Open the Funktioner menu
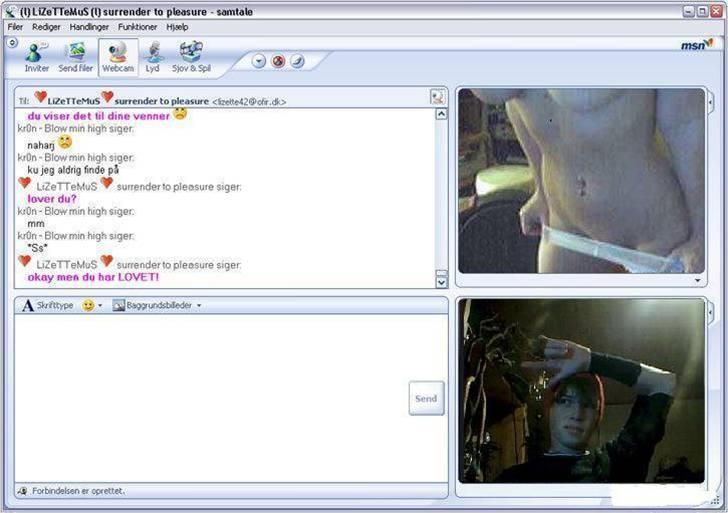 137,27
